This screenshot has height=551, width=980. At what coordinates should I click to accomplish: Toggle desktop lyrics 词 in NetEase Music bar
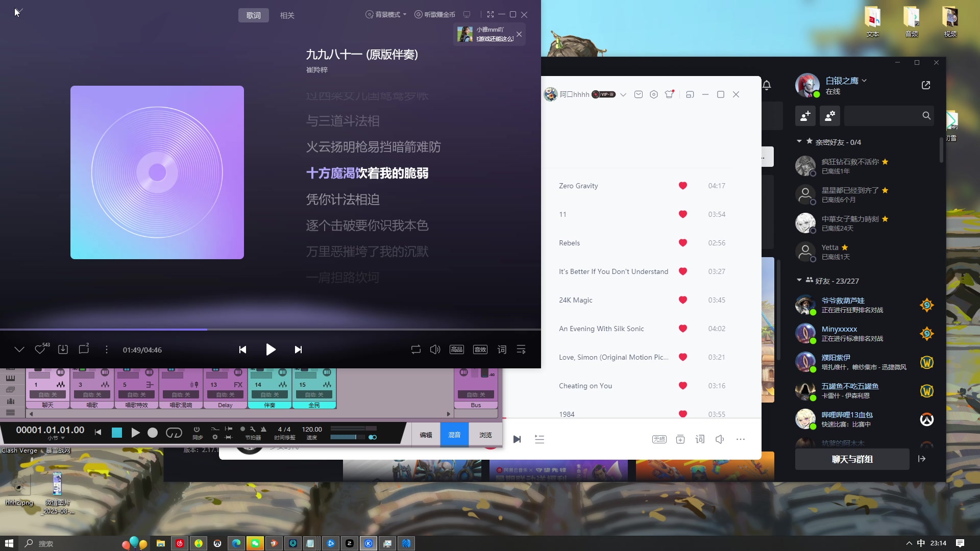[700, 439]
